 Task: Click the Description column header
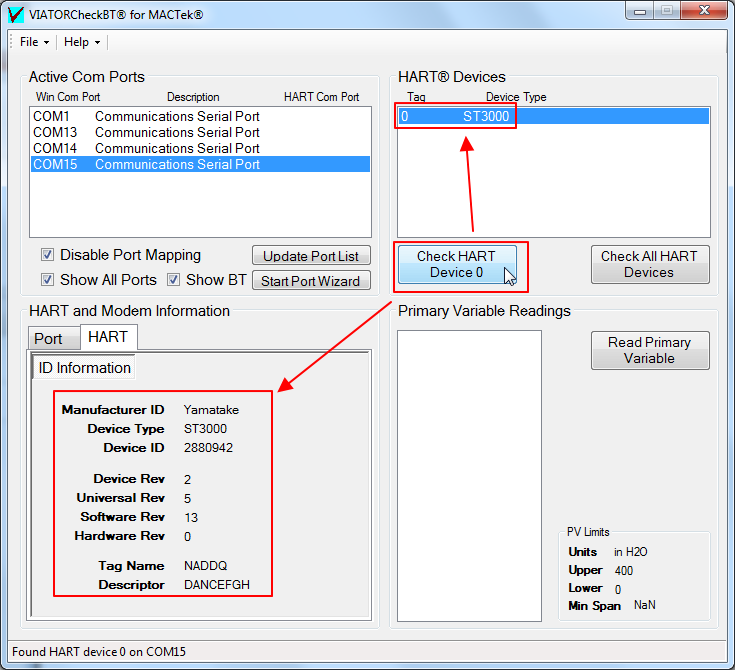(193, 97)
